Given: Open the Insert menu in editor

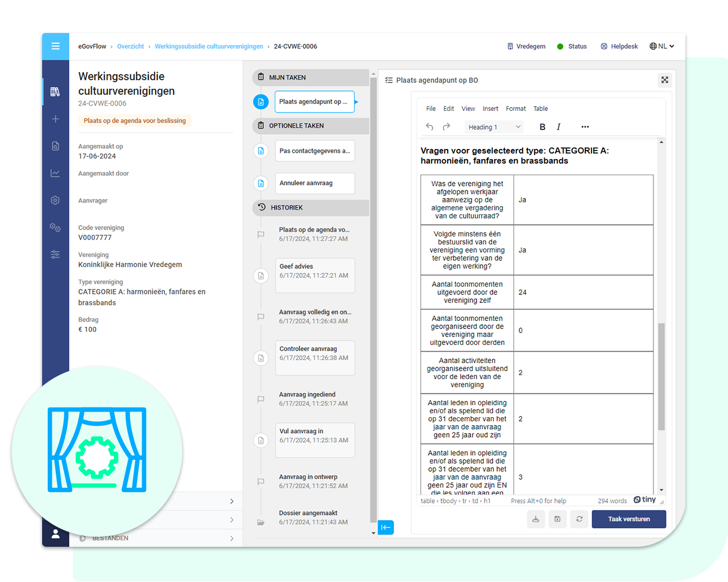Looking at the screenshot, I should [490, 109].
